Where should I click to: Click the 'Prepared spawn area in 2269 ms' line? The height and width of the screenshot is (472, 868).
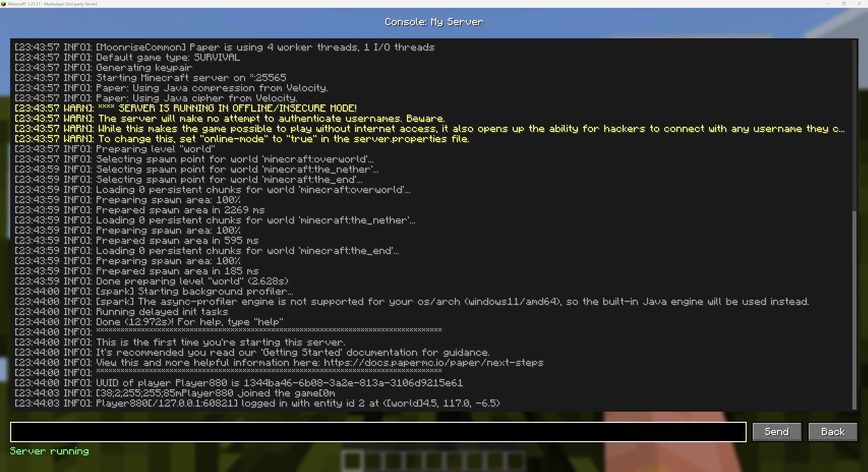(139, 210)
